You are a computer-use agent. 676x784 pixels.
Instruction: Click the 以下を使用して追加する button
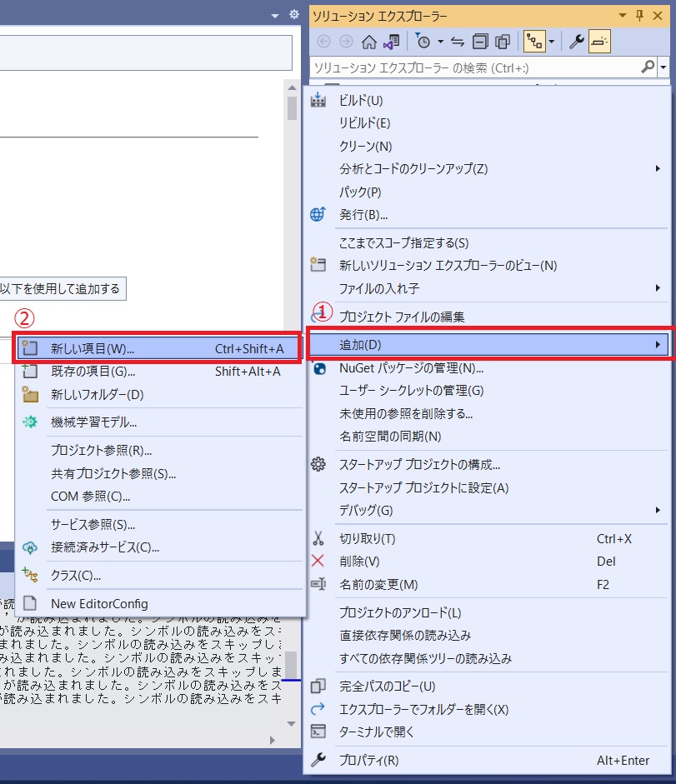[x=59, y=289]
